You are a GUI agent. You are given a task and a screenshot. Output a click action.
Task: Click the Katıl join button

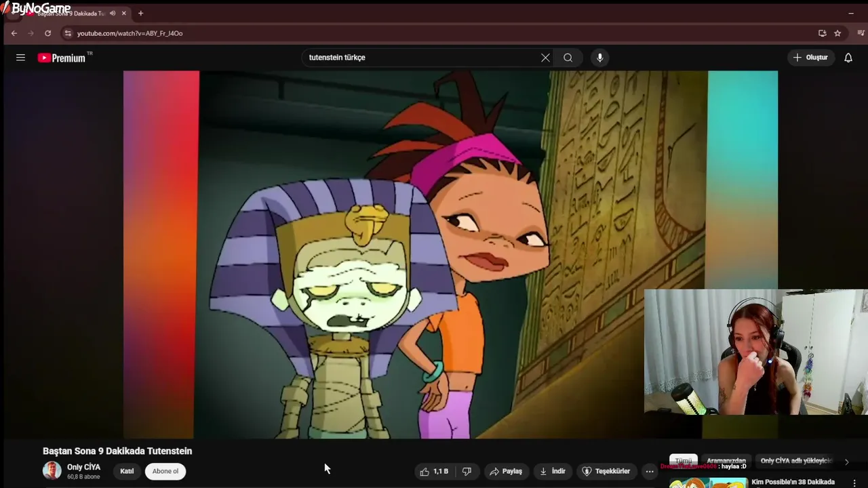click(127, 471)
